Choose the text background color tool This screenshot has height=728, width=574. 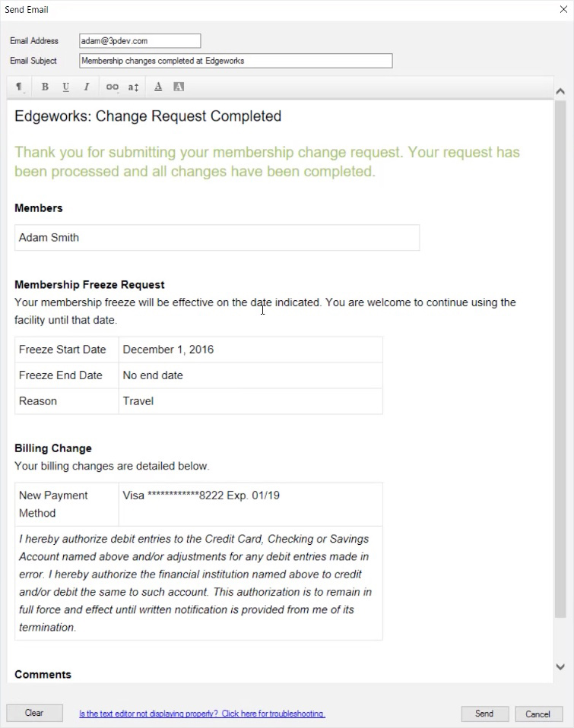coord(179,87)
